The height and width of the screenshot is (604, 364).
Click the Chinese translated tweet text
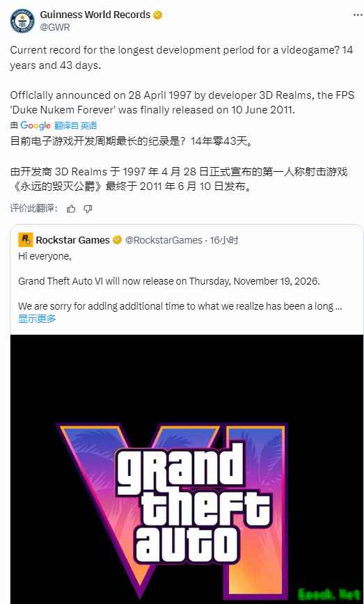[x=179, y=164]
